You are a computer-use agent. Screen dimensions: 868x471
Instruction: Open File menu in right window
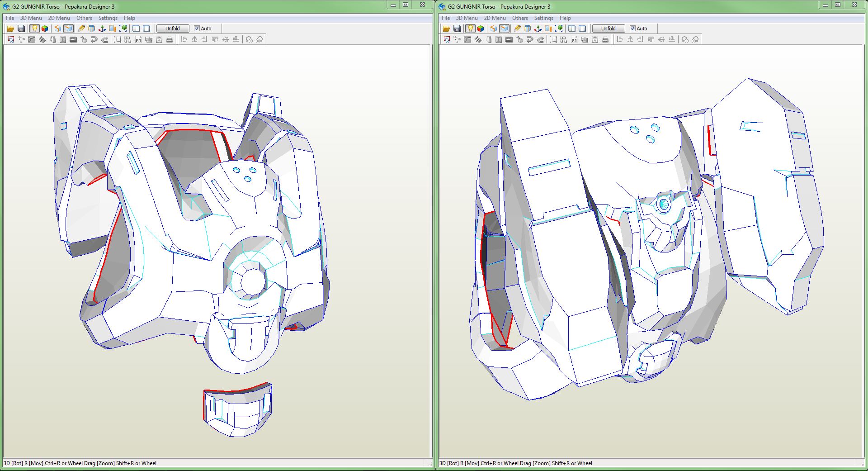(x=446, y=18)
